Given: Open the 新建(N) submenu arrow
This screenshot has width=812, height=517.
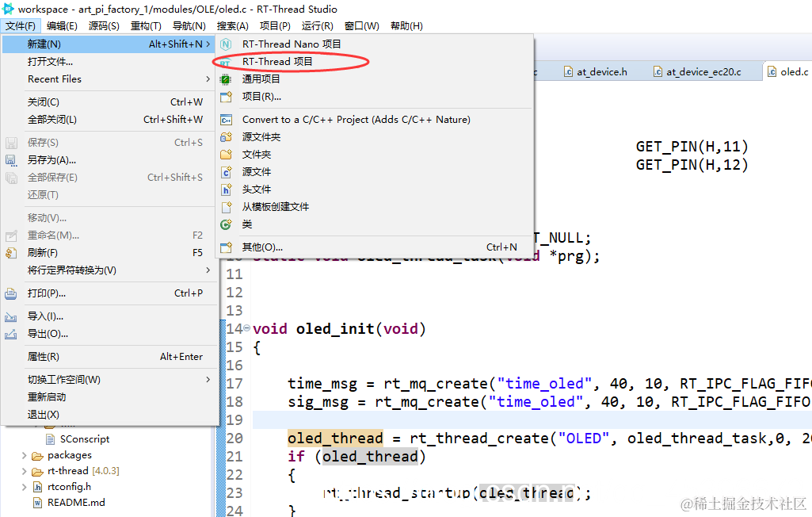Looking at the screenshot, I should pyautogui.click(x=208, y=44).
